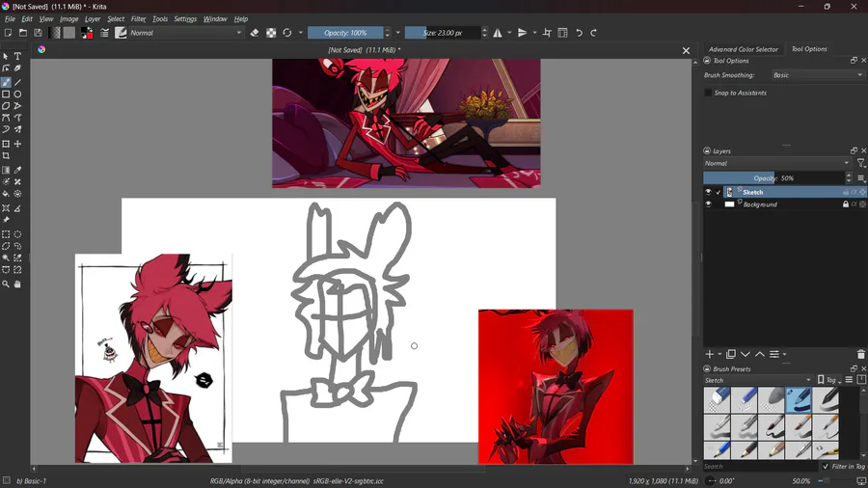This screenshot has height=488, width=868.
Task: Open an existing document via folder icon
Action: pyautogui.click(x=23, y=33)
